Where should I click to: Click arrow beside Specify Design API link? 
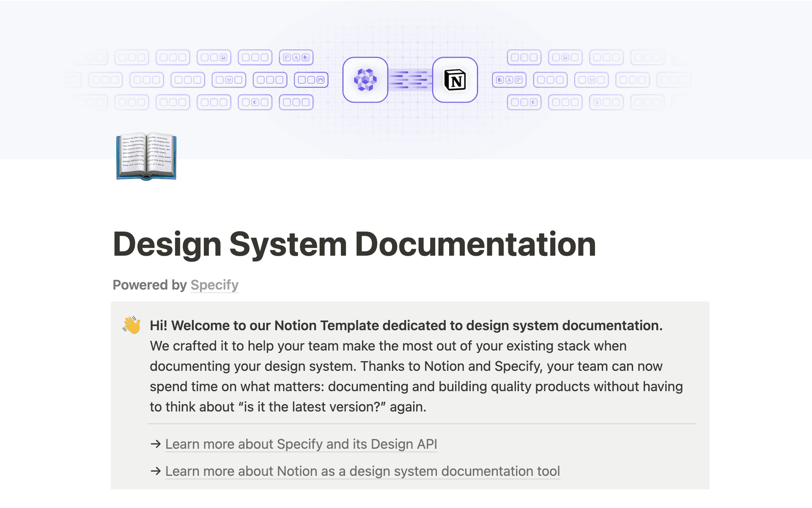(x=156, y=444)
